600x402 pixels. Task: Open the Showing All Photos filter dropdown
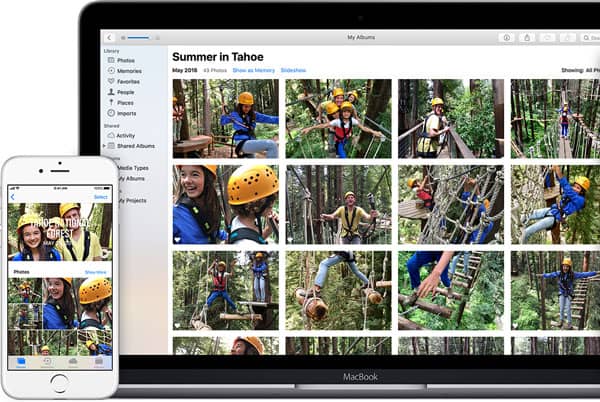(580, 70)
